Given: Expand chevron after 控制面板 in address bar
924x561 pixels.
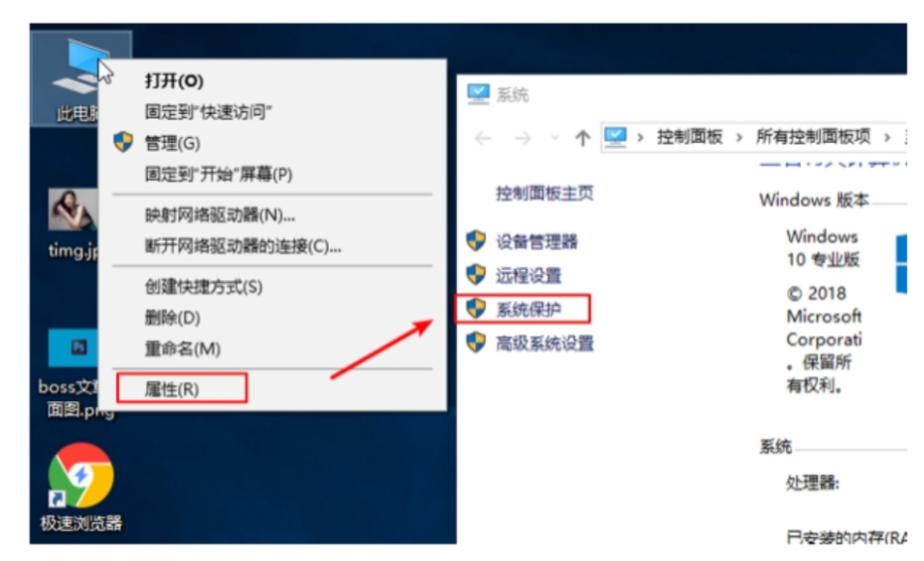Looking at the screenshot, I should coord(739,138).
